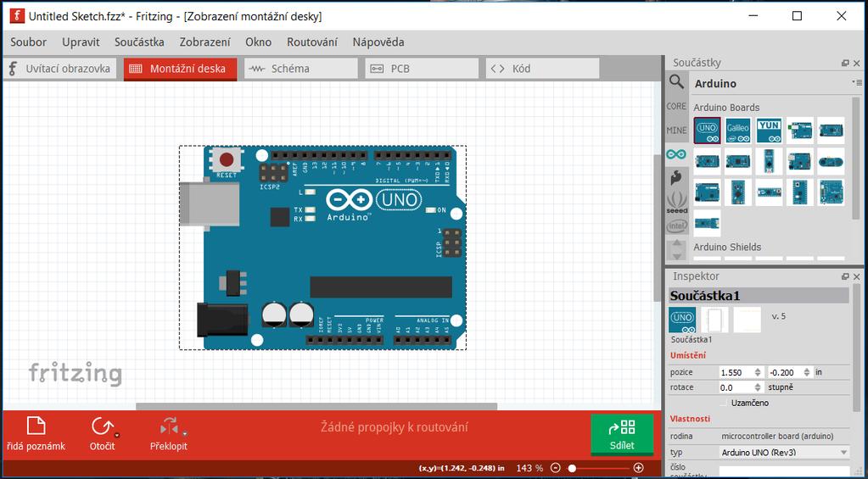Screen dimensions: 868x479
Task: Open the Routování menu
Action: pos(312,42)
